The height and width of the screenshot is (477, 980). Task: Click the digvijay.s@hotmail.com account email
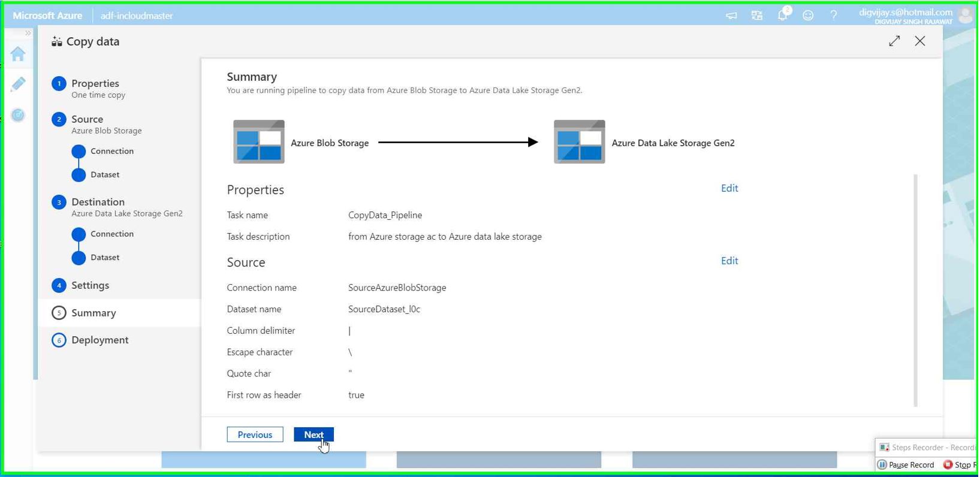tap(905, 12)
